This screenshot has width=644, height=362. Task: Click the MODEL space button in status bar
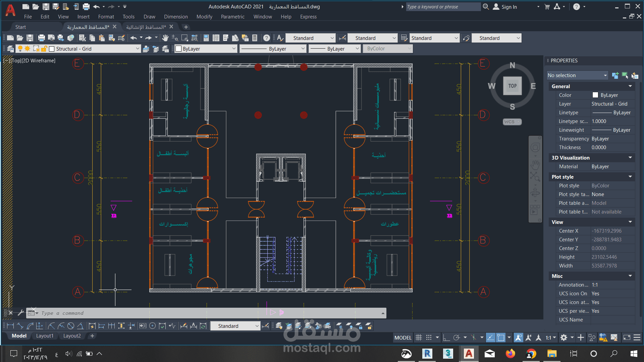[x=403, y=338]
